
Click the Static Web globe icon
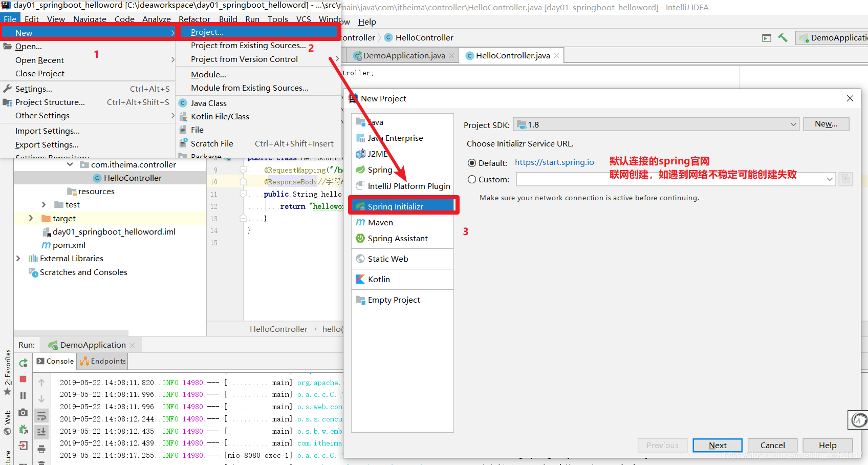coord(360,259)
